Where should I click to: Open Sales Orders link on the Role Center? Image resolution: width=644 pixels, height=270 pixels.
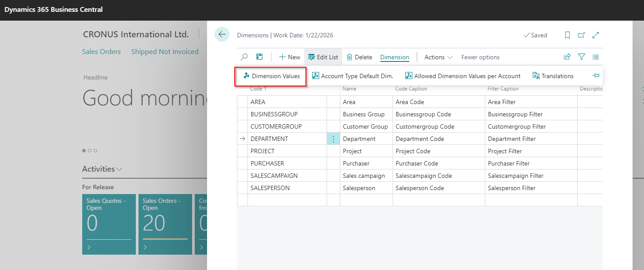[101, 52]
